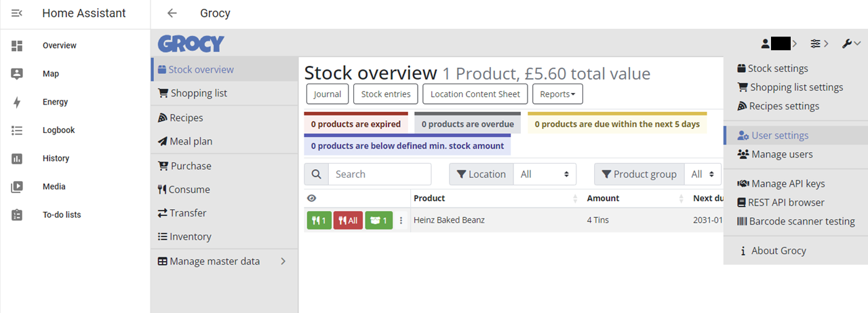Open the view settings sliders menu

click(x=819, y=43)
